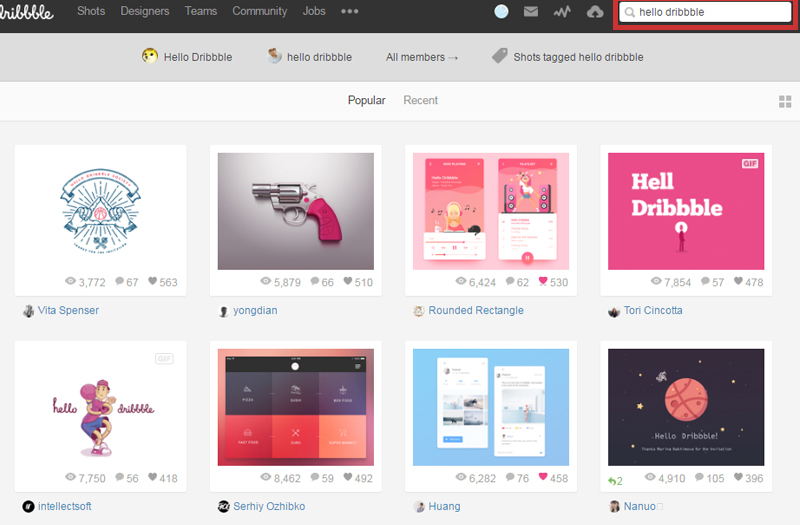Click the 8,462 views on Serhiy Ozhibko shot
Screen dimensions: 800x525
tap(281, 478)
